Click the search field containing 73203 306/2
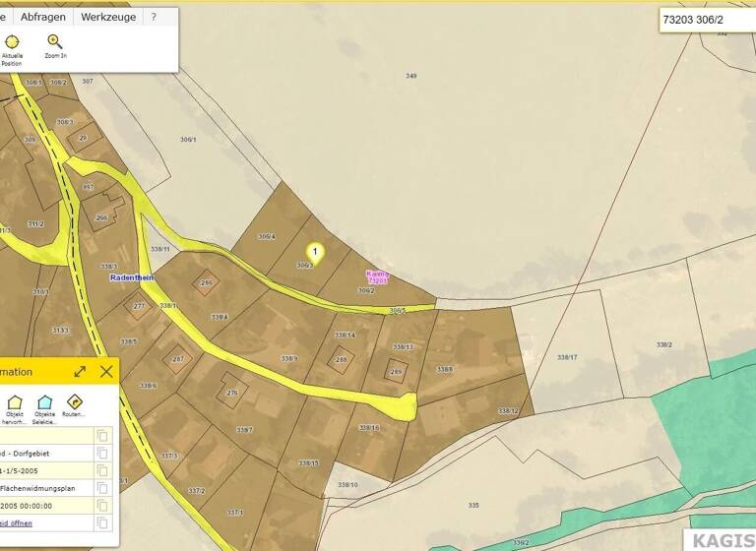Screen dimensions: 756x551 click(x=707, y=19)
